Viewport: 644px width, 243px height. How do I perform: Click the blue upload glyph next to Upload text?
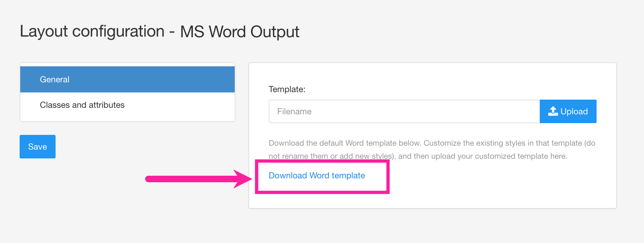click(x=553, y=111)
